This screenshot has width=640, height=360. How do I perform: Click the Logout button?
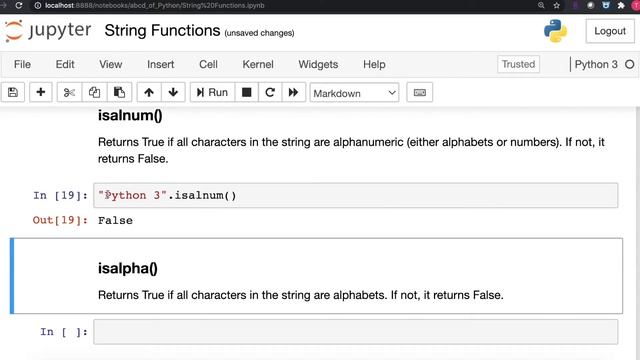tap(610, 31)
